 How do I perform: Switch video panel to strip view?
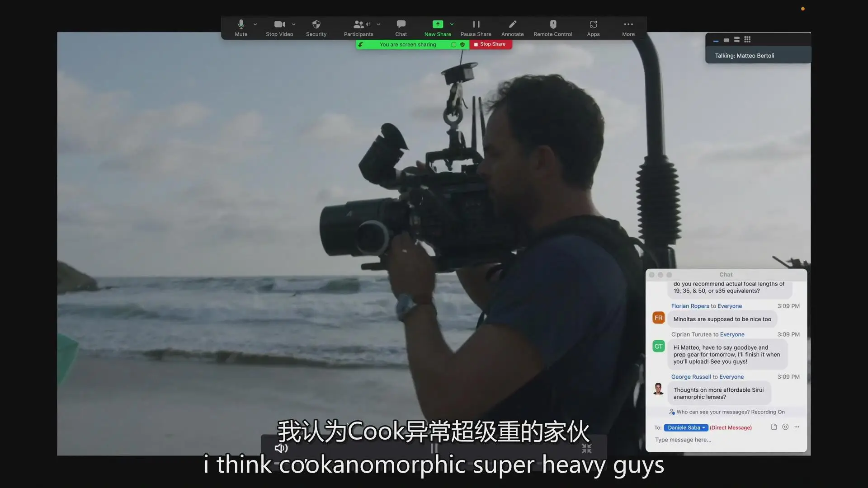coord(737,40)
